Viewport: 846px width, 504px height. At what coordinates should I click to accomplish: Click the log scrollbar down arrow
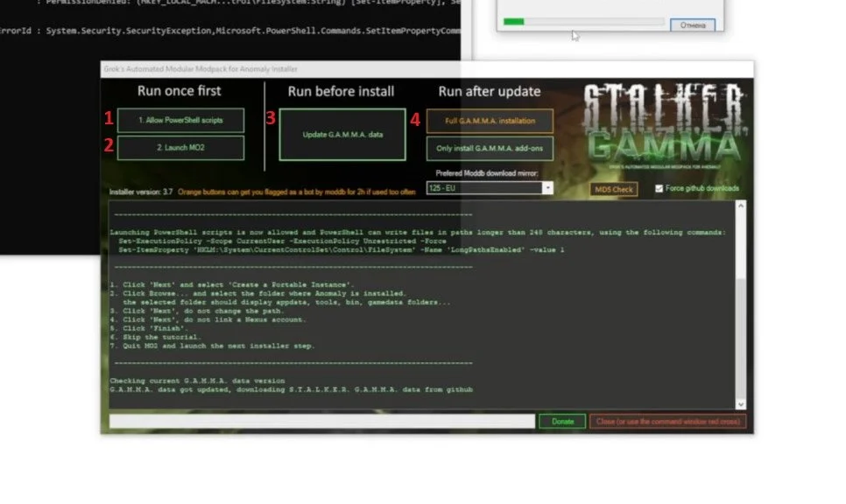pyautogui.click(x=741, y=404)
